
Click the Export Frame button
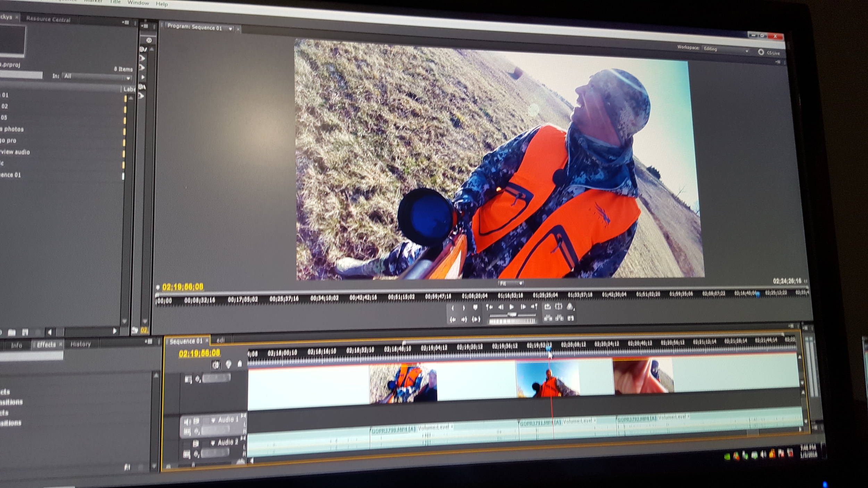click(570, 318)
